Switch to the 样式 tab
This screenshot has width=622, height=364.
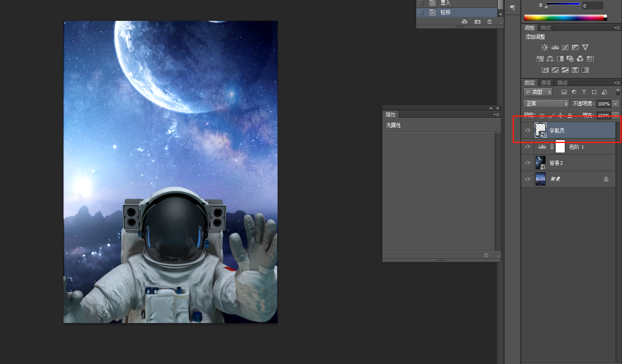(546, 28)
